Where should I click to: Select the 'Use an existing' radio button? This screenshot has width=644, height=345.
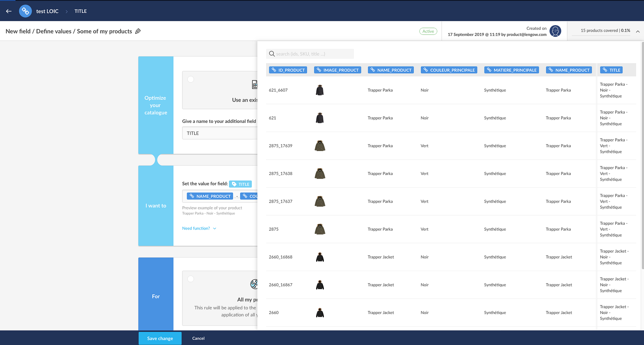tap(191, 79)
